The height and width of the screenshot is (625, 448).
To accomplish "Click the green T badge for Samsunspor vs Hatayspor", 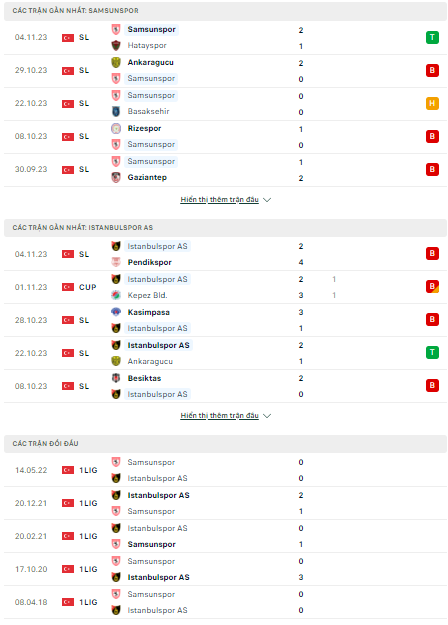I will point(432,37).
